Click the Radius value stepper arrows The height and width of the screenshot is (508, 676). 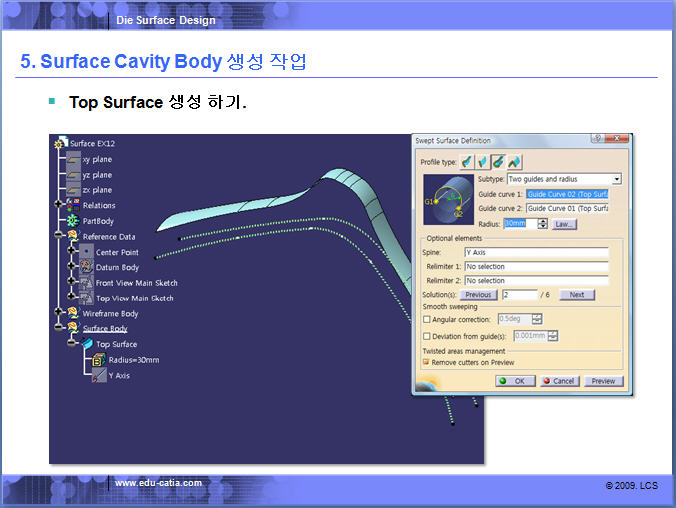coord(543,223)
